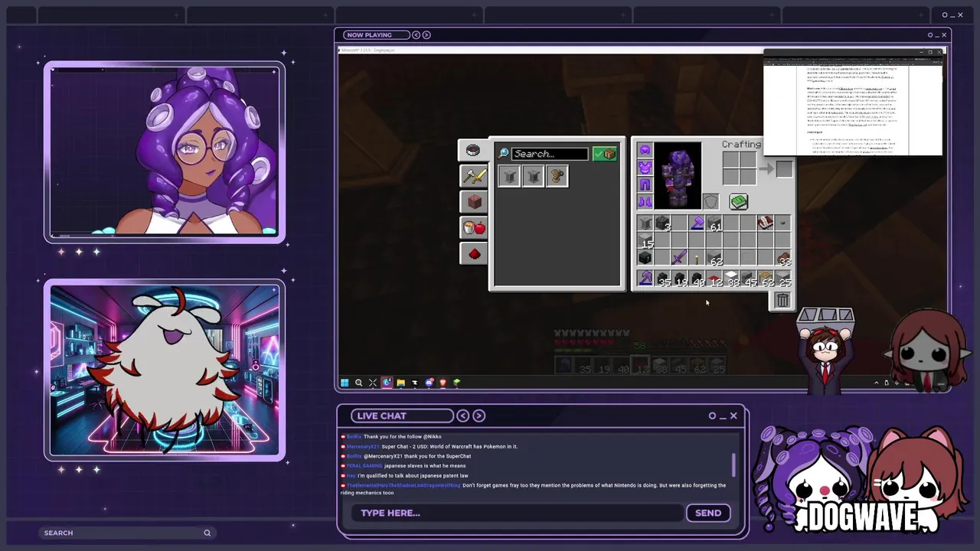This screenshot has height=551, width=980.
Task: Click the purple chestplate armor slot
Action: [x=645, y=167]
